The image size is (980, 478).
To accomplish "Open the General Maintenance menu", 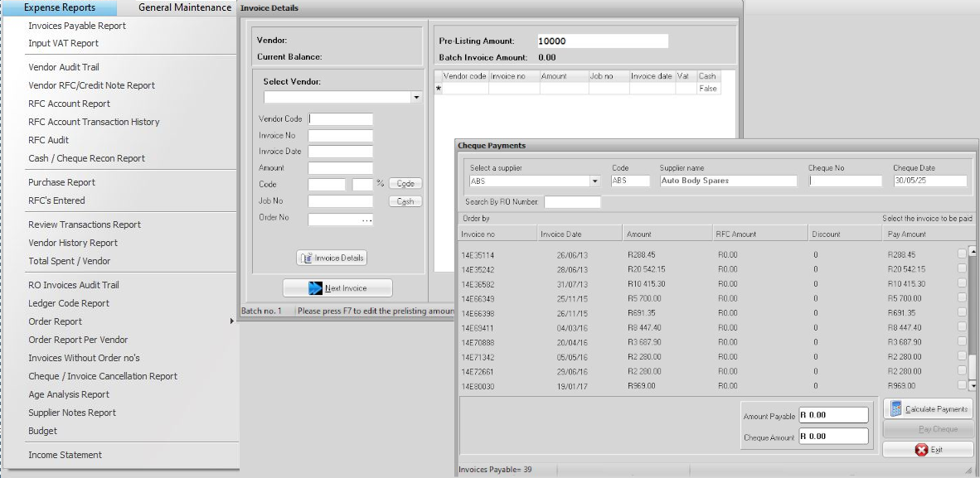I will [x=184, y=7].
